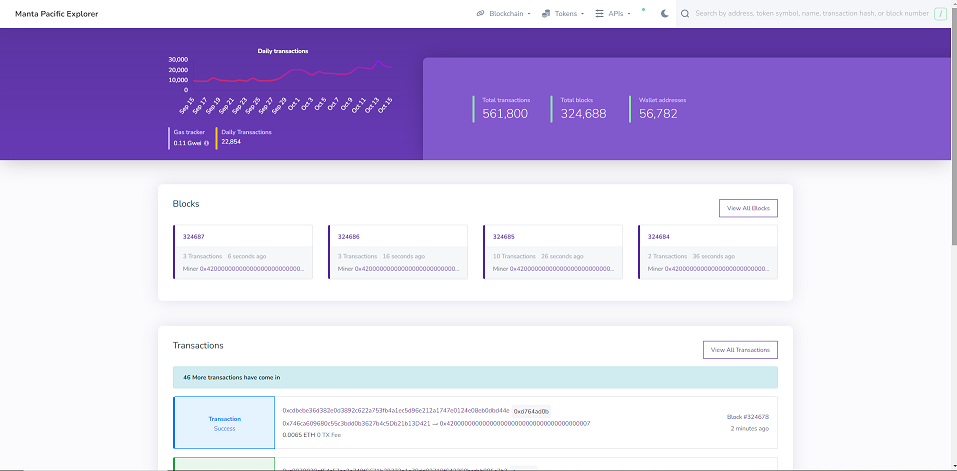957x471 pixels.
Task: Load the 46 more transactions banner
Action: click(475, 378)
